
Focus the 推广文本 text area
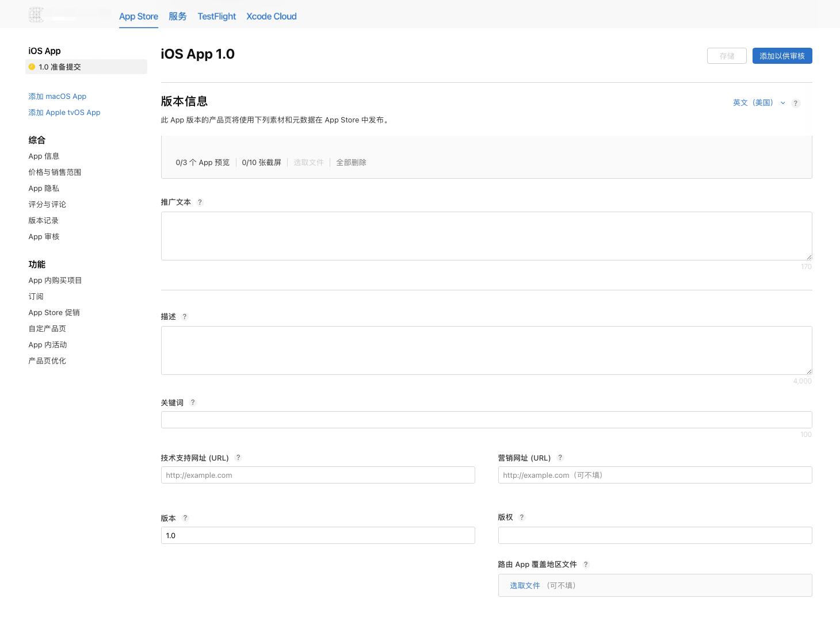pos(487,236)
